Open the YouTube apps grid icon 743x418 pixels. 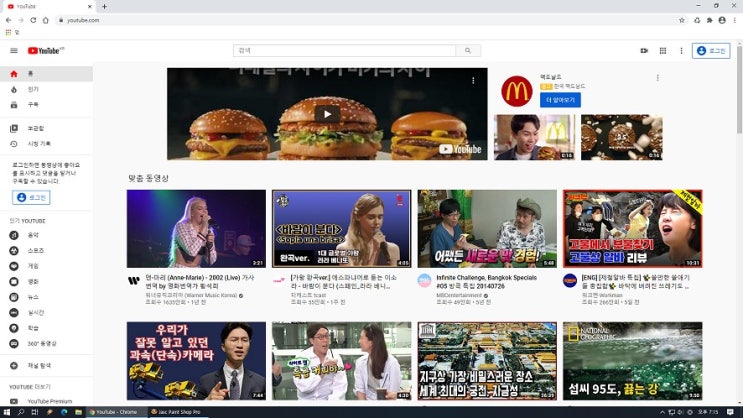(663, 51)
